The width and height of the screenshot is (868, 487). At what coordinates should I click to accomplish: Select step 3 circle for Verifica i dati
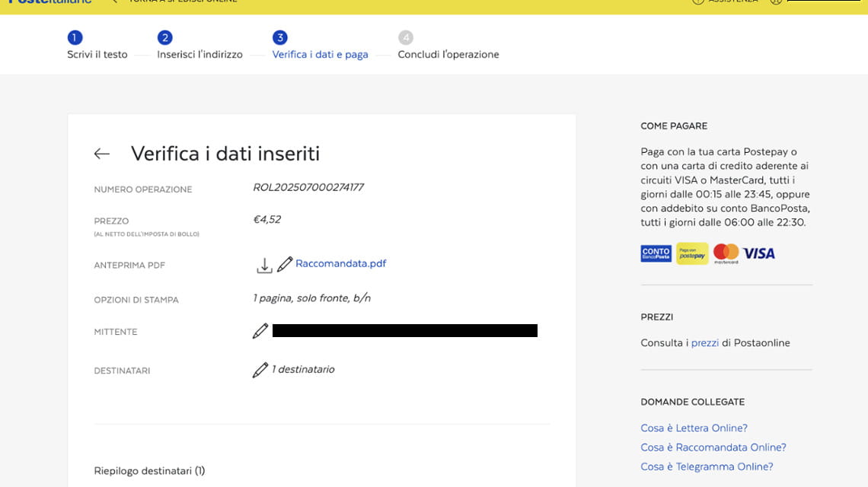point(280,37)
